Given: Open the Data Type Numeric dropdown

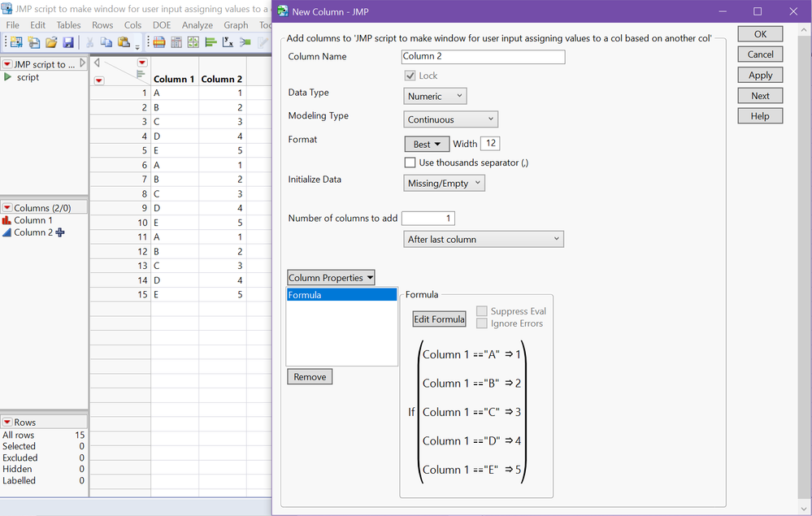Looking at the screenshot, I should pos(436,96).
